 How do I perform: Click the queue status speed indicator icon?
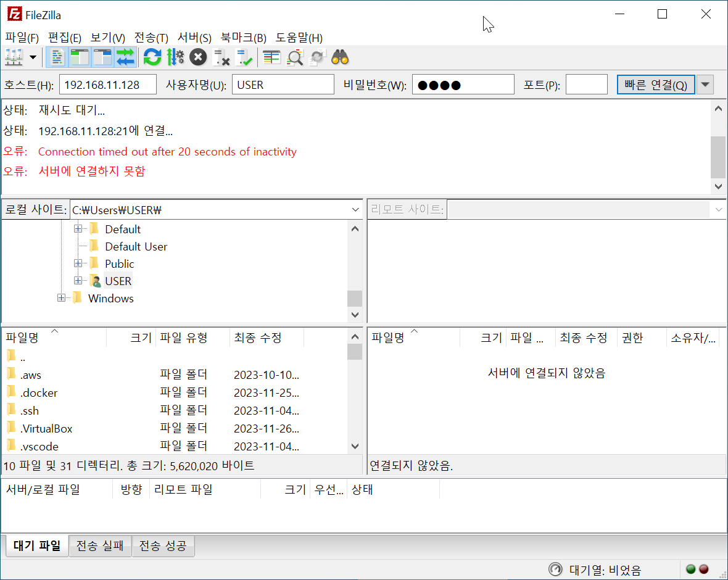tap(555, 570)
